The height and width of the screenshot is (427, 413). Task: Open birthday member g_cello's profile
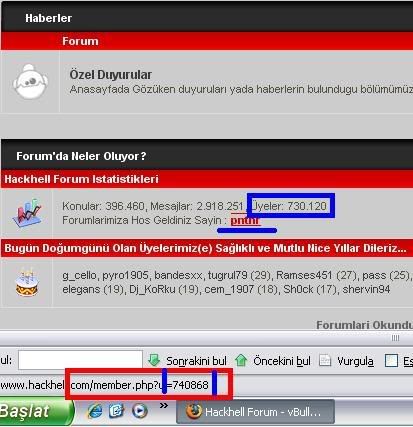coord(79,275)
